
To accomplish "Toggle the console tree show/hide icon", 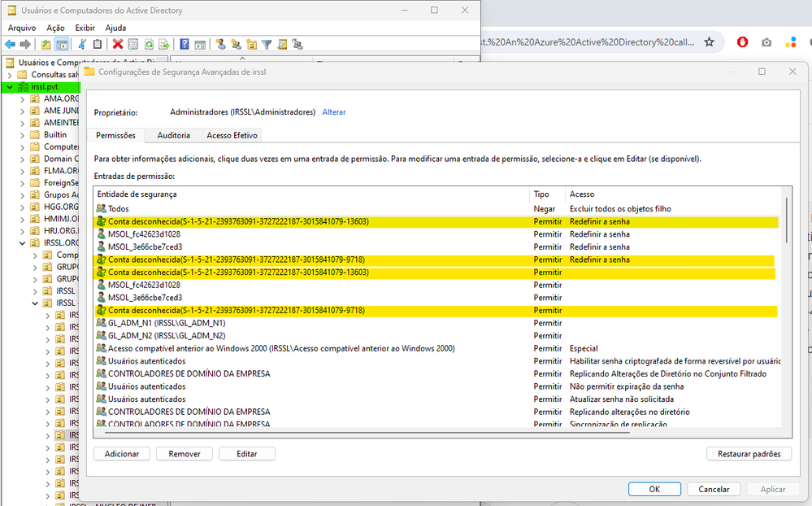I will tap(62, 45).
